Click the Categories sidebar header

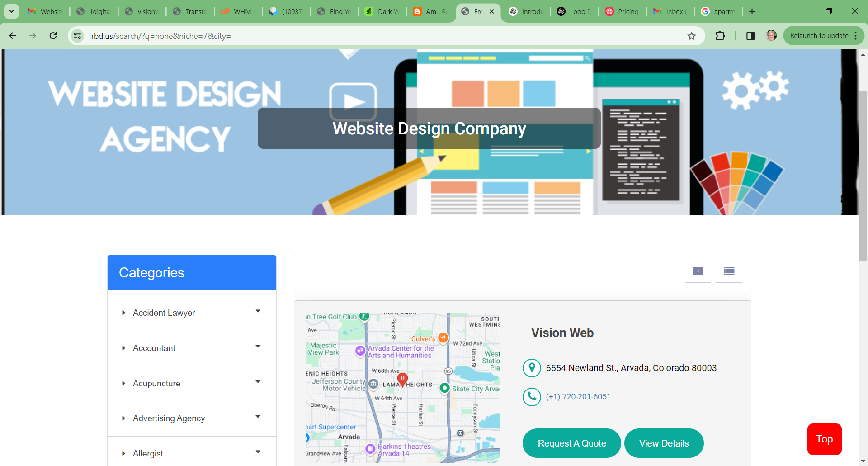[192, 273]
